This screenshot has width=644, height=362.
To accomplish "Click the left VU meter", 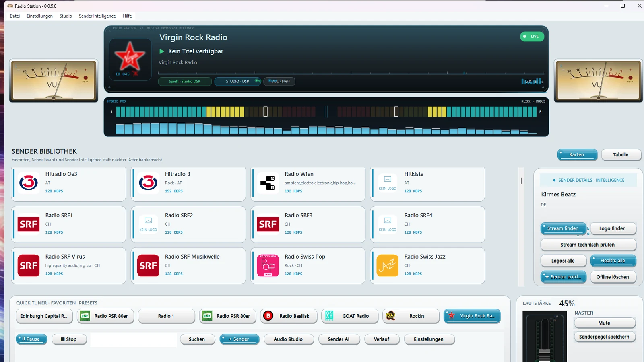I will click(54, 80).
